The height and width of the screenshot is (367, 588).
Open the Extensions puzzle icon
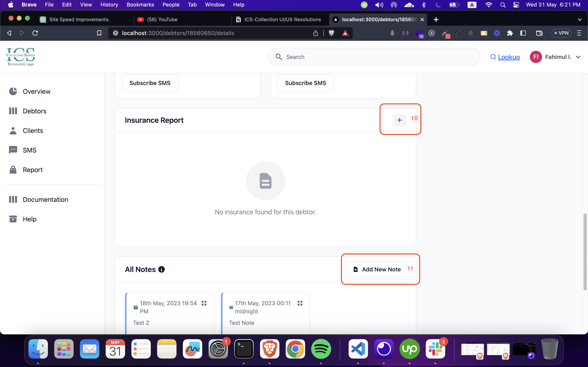(x=510, y=33)
